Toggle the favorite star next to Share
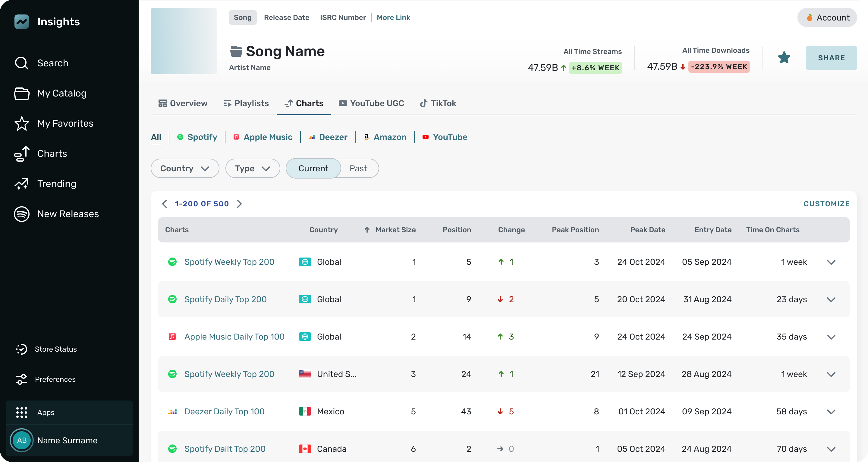This screenshot has width=868, height=462. 784,58
